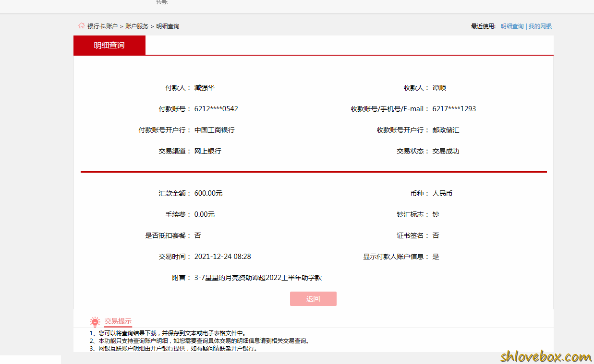594x364 pixels.
Task: Click the home icon in breadcrumb
Action: pos(82,26)
